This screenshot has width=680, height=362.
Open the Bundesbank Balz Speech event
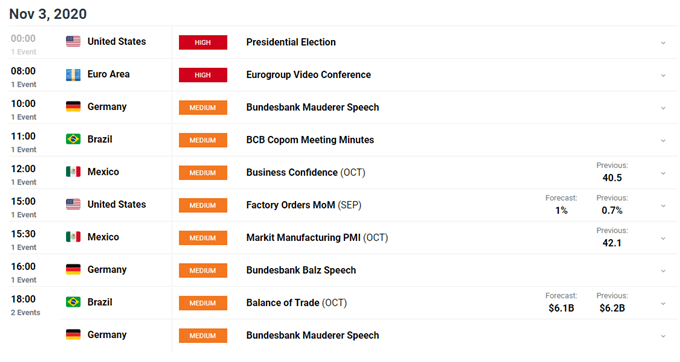coord(301,270)
